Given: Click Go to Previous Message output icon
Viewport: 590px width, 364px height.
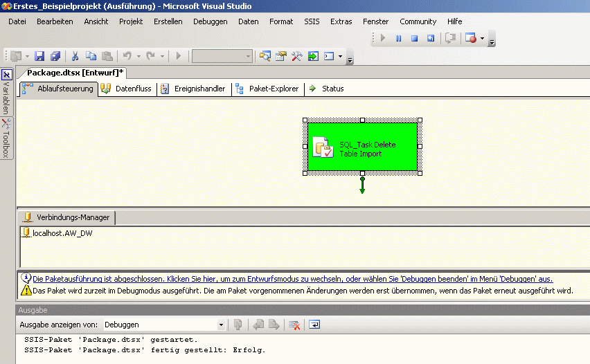Looking at the screenshot, I should tap(258, 325).
